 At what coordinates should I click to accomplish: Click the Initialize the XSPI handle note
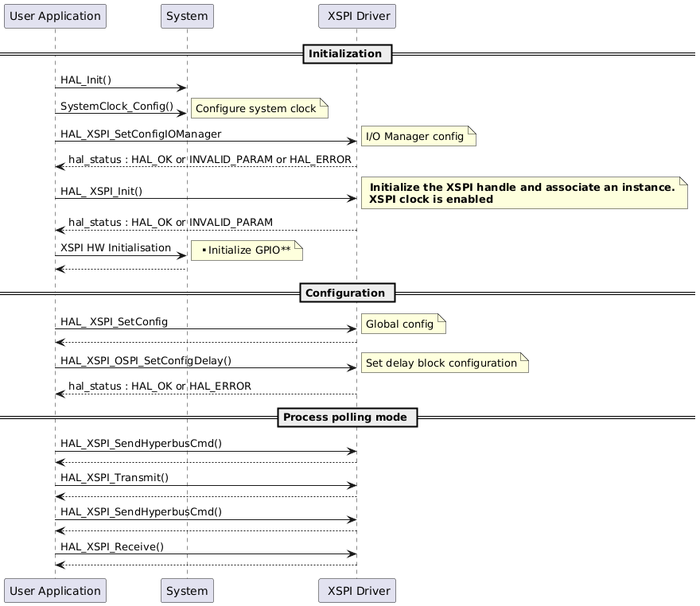525,193
